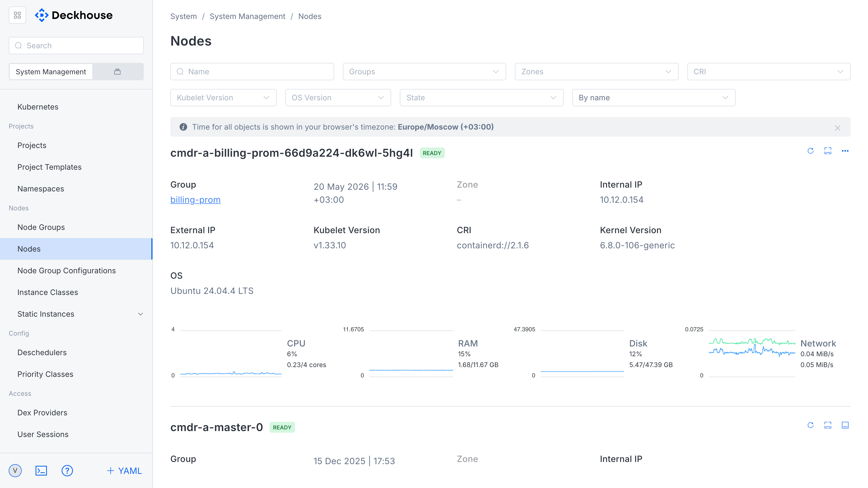The image size is (868, 488).
Task: Open the State dropdown
Action: [481, 98]
